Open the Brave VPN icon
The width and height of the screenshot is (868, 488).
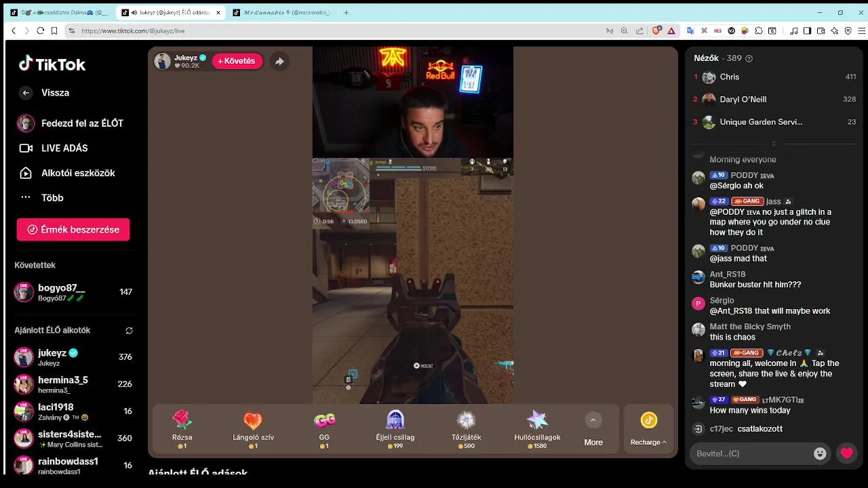(x=848, y=30)
